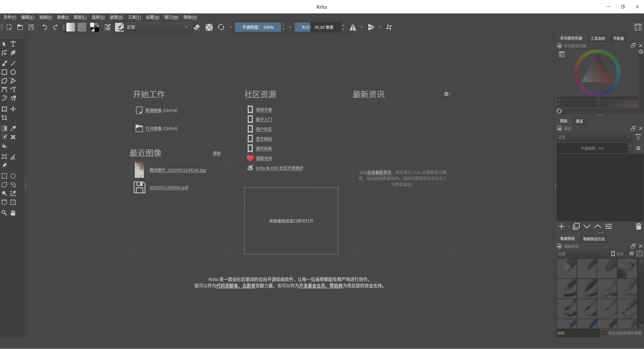The height and width of the screenshot is (349, 644).
Task: Select the Fill tool
Action: pos(4,146)
